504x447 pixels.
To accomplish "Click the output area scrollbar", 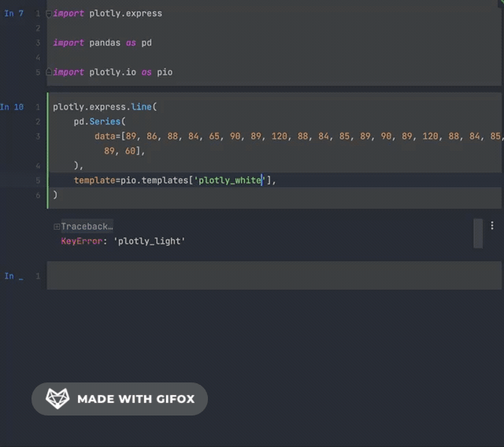I will [478, 234].
